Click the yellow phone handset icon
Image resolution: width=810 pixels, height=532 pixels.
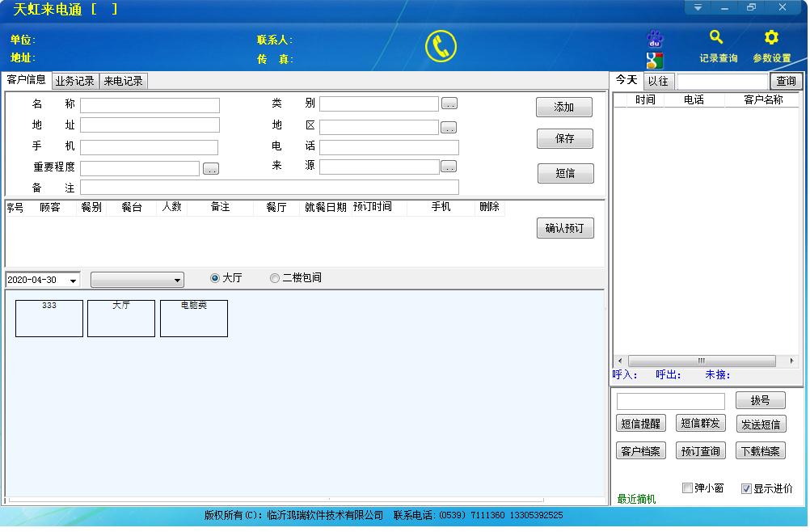pyautogui.click(x=441, y=46)
